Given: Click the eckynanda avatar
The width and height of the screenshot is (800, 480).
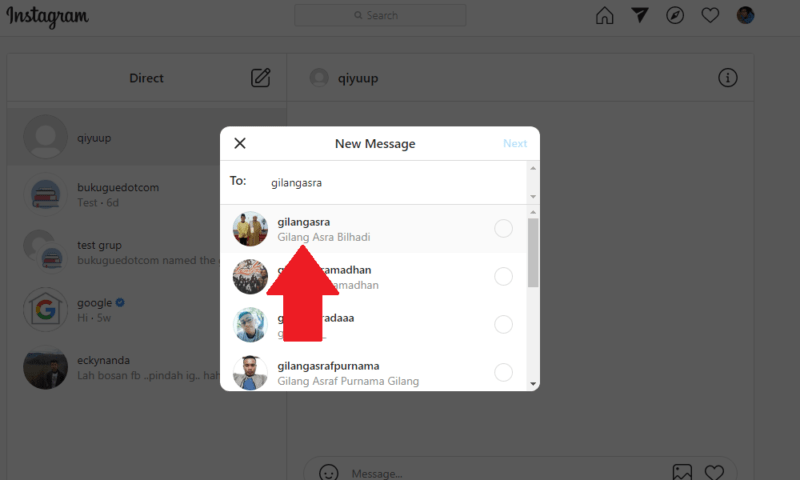Looking at the screenshot, I should 45,367.
